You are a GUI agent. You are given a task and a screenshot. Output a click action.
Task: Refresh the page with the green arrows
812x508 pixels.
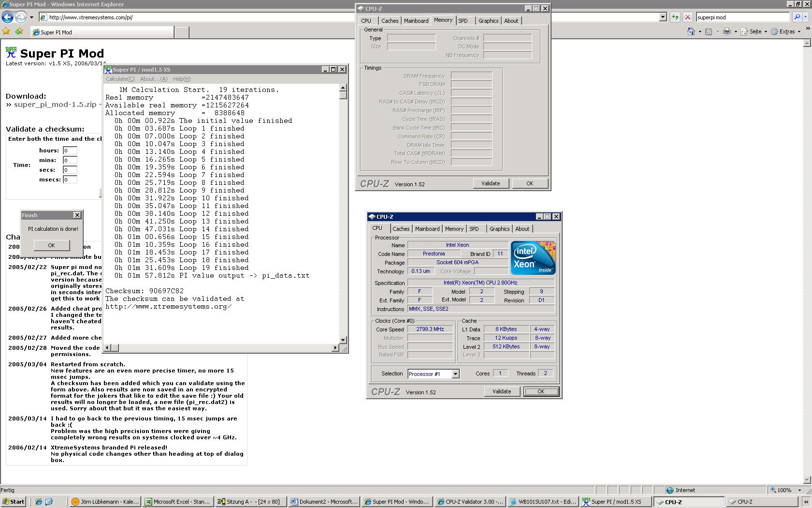pyautogui.click(x=675, y=17)
